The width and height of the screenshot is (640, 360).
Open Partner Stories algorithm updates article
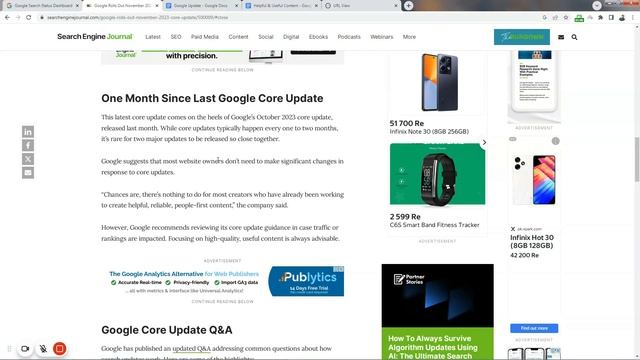click(x=438, y=312)
